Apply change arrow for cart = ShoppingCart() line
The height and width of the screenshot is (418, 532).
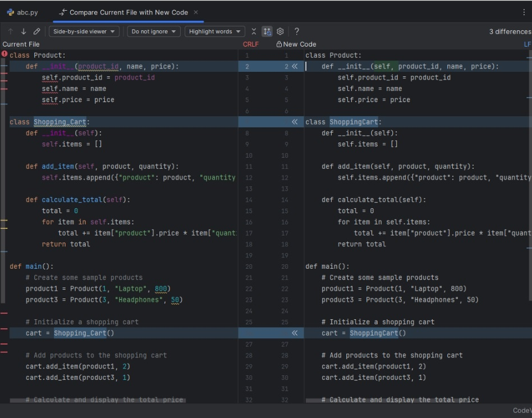[x=295, y=333]
